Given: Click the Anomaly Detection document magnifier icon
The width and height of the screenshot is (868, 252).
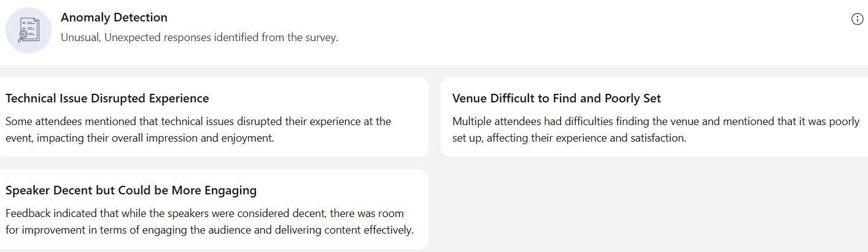Looking at the screenshot, I should pyautogui.click(x=29, y=30).
